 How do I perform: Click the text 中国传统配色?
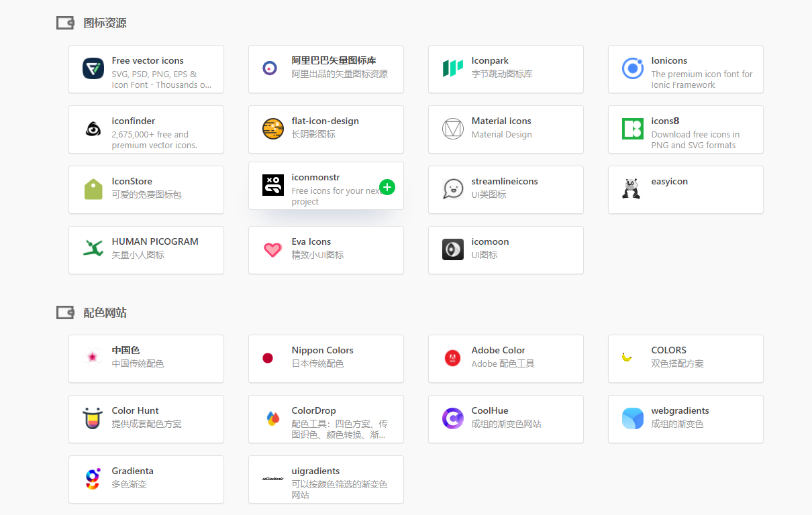pyautogui.click(x=138, y=363)
